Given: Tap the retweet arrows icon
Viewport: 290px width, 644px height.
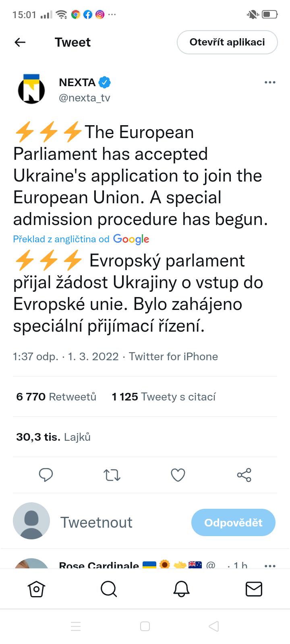Looking at the screenshot, I should click(x=112, y=475).
